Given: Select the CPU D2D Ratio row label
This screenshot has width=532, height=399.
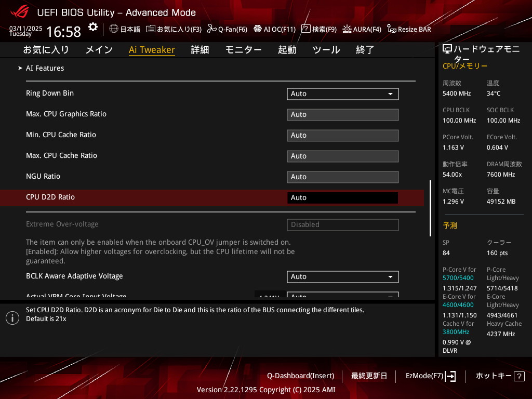Looking at the screenshot, I should click(50, 197).
